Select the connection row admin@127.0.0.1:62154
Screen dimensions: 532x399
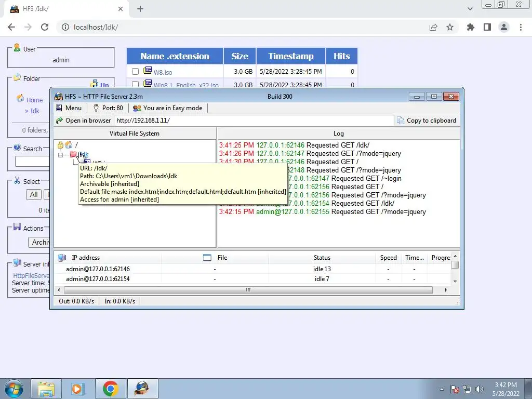point(252,278)
